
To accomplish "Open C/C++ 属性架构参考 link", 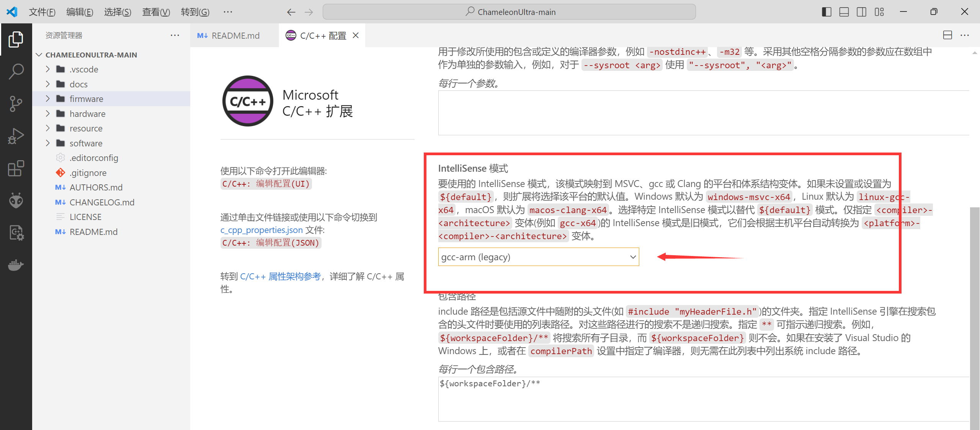I will pos(280,276).
